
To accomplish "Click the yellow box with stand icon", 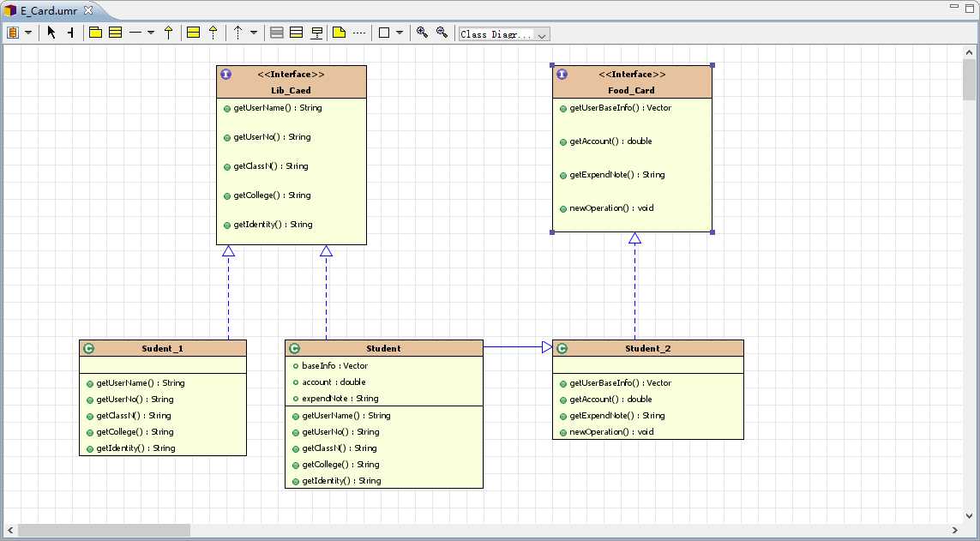I will tap(317, 33).
